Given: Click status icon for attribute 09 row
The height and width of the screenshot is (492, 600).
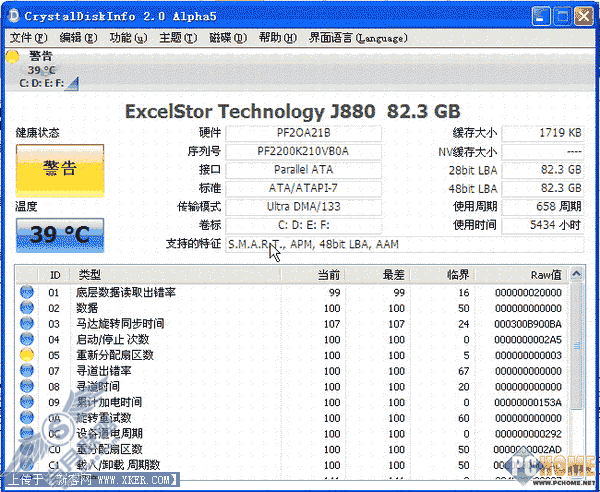Looking at the screenshot, I should click(27, 402).
